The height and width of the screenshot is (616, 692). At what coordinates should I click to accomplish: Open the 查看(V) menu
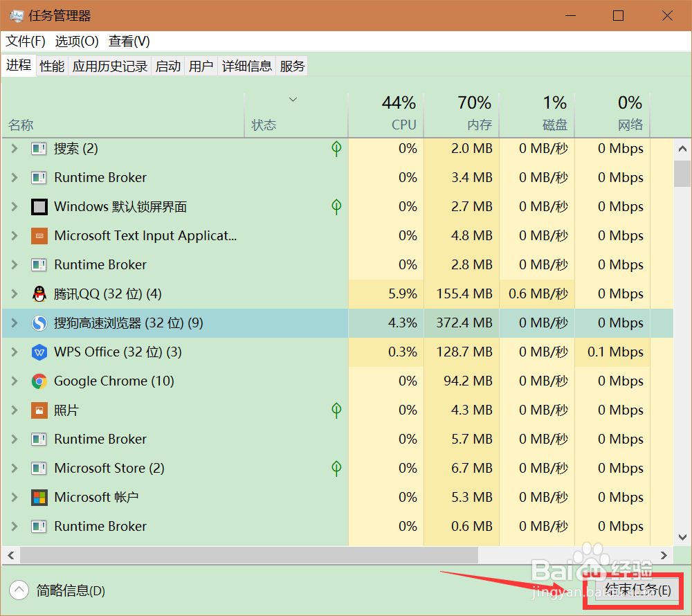[129, 41]
